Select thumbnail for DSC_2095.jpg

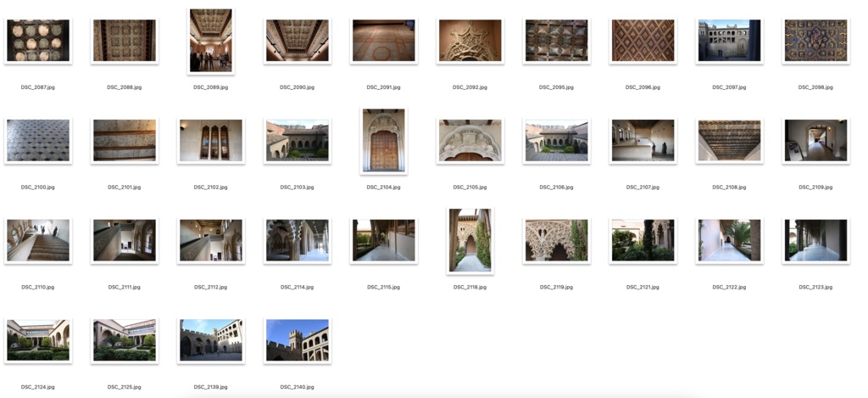(556, 41)
